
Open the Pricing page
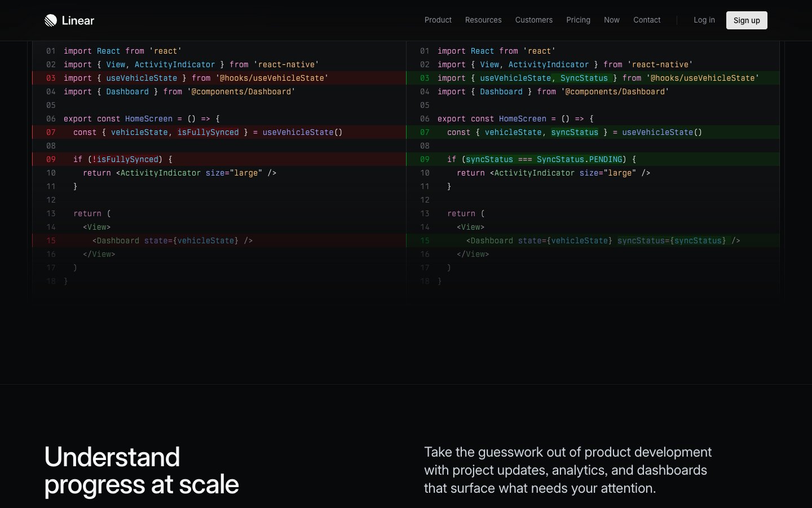tap(578, 20)
